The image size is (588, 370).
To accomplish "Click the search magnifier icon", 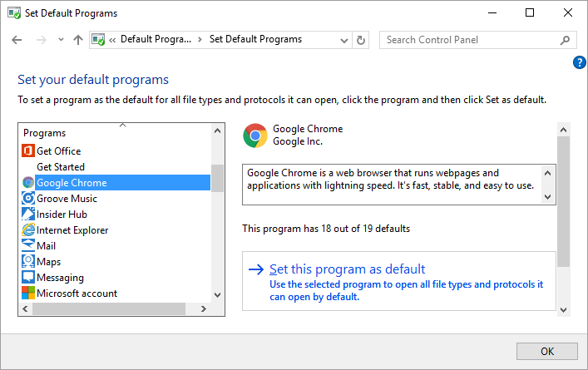I will pyautogui.click(x=565, y=40).
